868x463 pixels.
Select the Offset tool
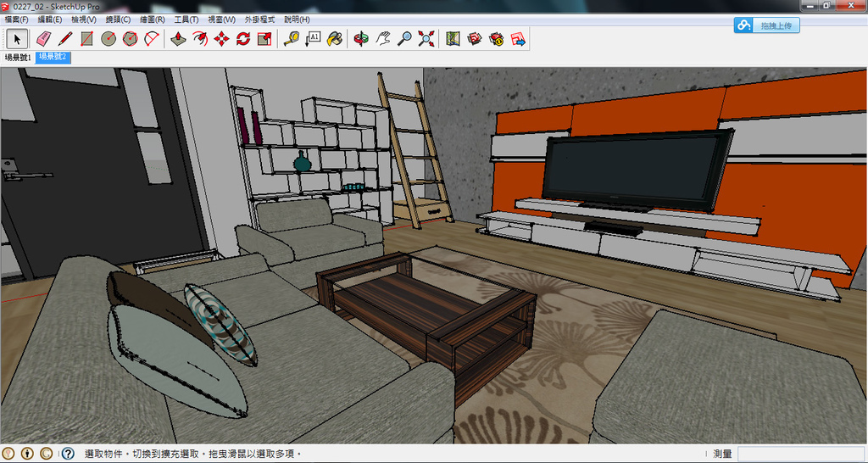200,39
